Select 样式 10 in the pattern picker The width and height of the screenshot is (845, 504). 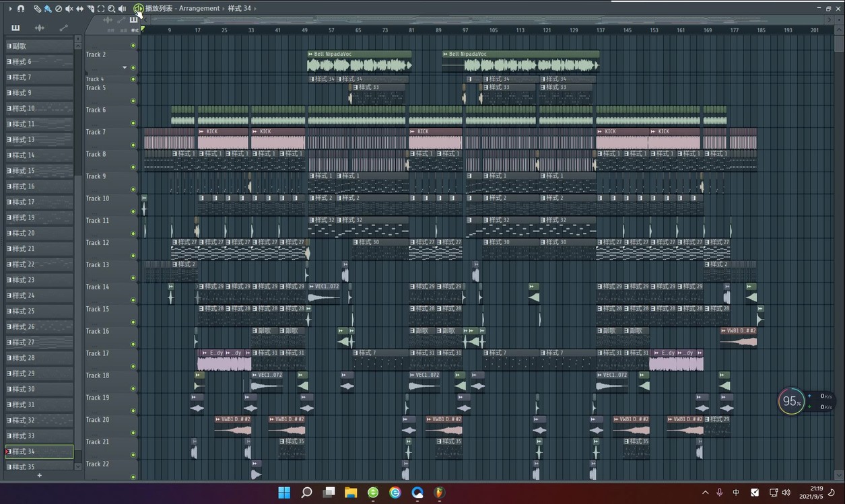(39, 108)
